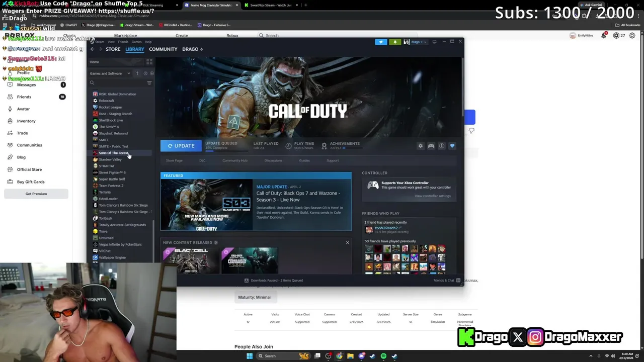Open Spotify from taskbar
The height and width of the screenshot is (362, 644).
(x=383, y=356)
